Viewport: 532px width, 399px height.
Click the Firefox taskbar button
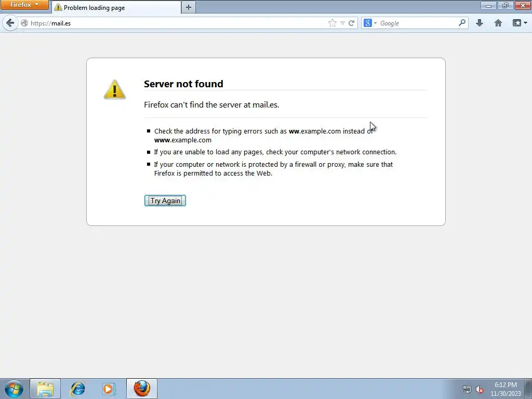(142, 389)
